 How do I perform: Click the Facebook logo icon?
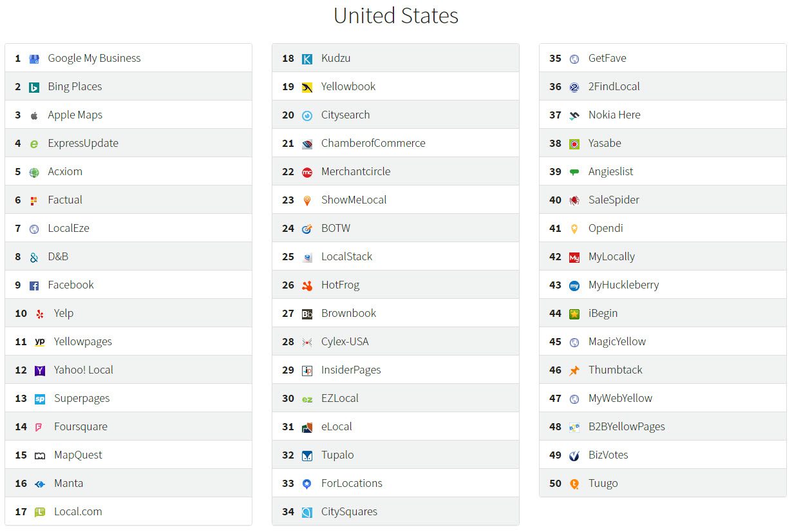click(34, 285)
